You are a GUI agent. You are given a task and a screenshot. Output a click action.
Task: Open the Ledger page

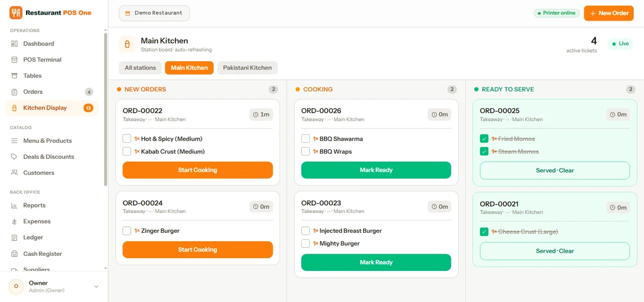(x=52, y=238)
